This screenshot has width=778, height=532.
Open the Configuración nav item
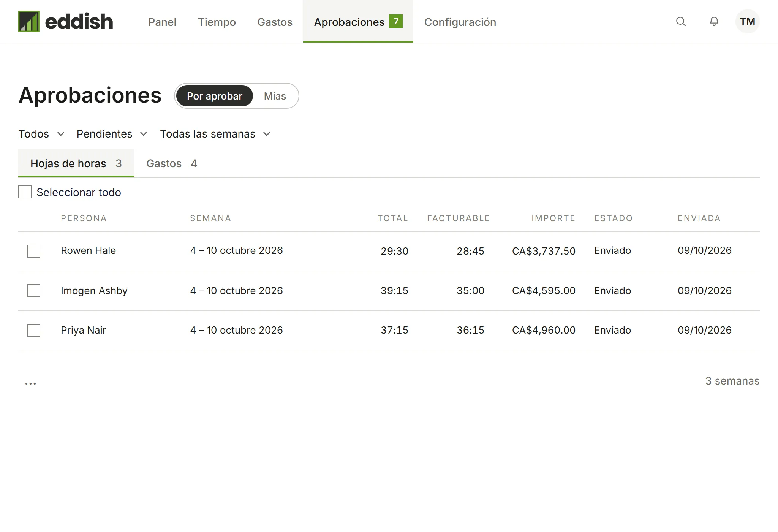point(460,22)
